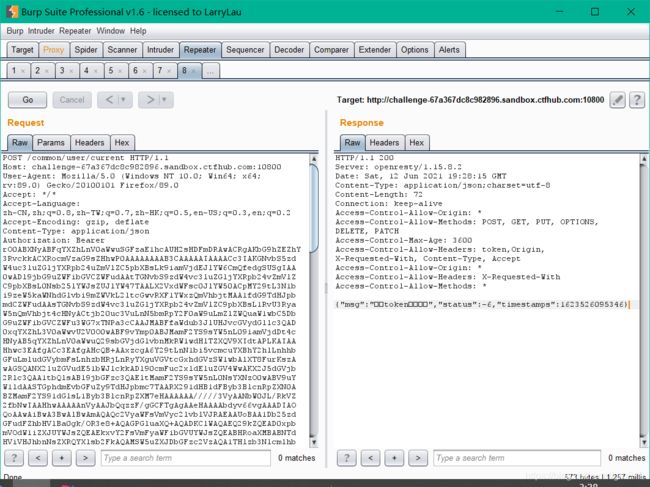This screenshot has height=487, width=650.
Task: Switch to the Proxy tab
Action: (53, 50)
